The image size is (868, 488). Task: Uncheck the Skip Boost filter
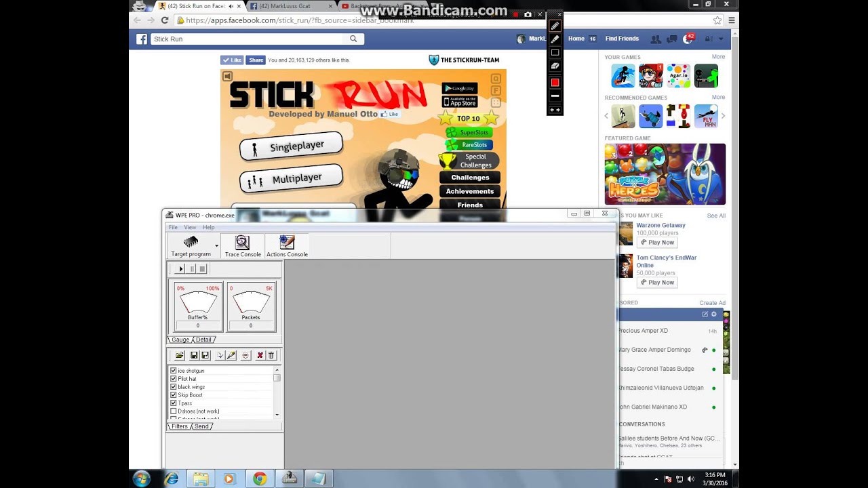point(174,395)
